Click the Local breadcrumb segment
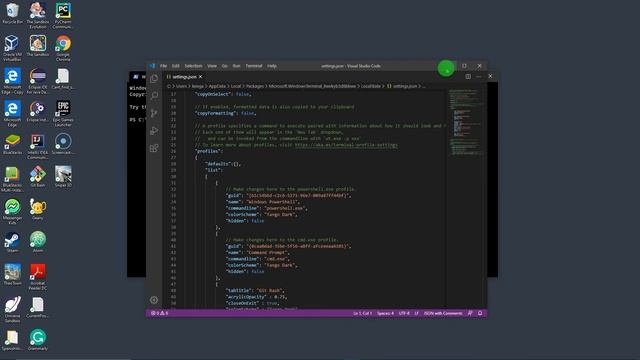The image size is (640, 360). pos(236,86)
